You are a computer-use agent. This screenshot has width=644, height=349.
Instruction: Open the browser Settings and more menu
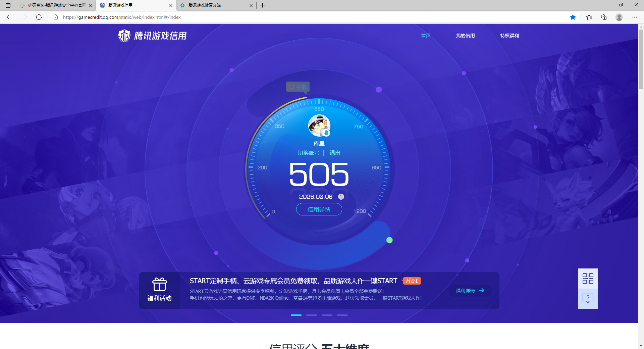(x=635, y=17)
